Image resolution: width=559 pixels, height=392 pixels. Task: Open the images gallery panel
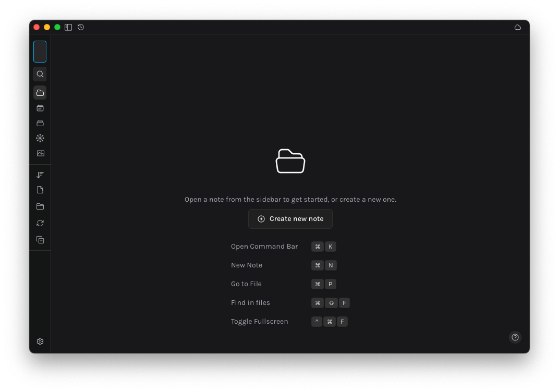[40, 153]
